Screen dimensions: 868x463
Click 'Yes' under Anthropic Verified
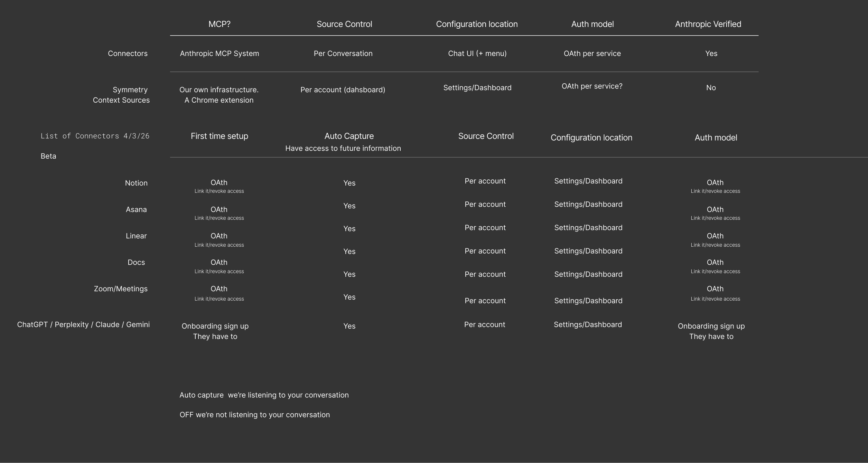(x=711, y=54)
